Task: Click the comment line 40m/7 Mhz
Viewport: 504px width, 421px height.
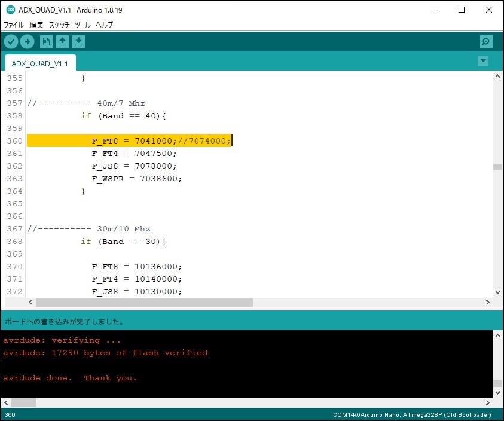Action: 86,103
